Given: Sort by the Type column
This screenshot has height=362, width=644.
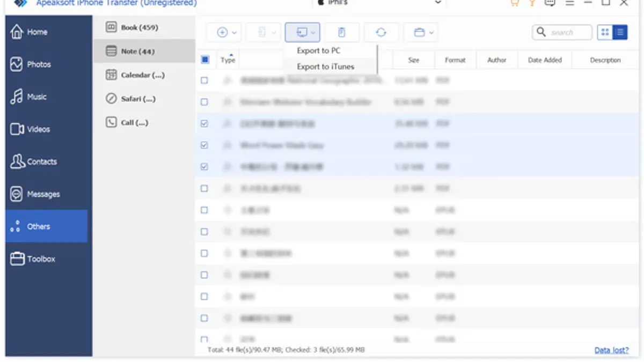Looking at the screenshot, I should pos(228,60).
